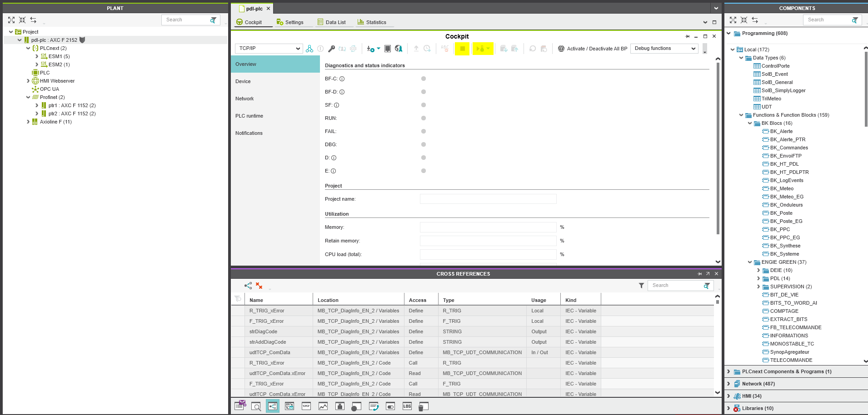Expand the ESM1 (5) tree node

point(37,56)
